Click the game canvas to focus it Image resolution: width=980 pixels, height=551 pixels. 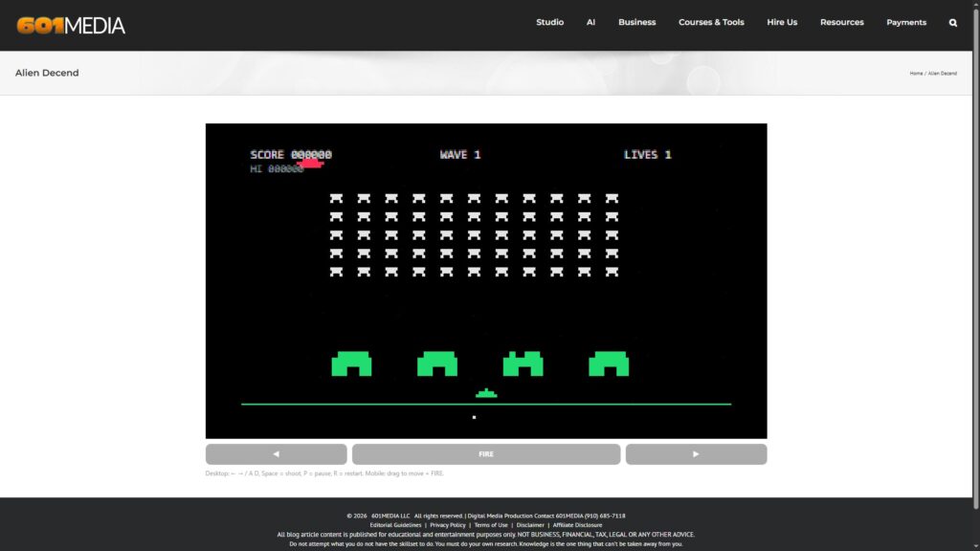click(486, 277)
